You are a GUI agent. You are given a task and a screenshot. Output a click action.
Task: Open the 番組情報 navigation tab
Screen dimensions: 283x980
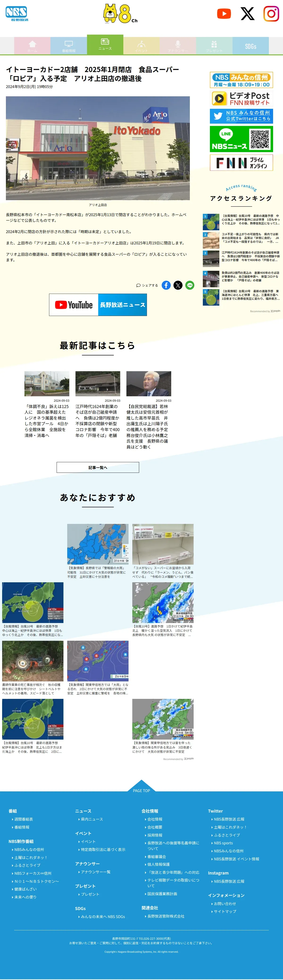coord(69,46)
